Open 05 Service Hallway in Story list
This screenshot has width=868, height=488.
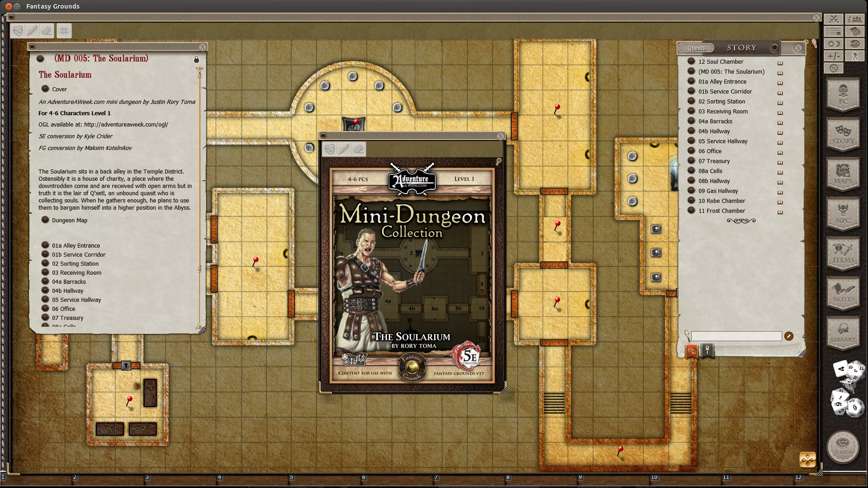pyautogui.click(x=722, y=141)
